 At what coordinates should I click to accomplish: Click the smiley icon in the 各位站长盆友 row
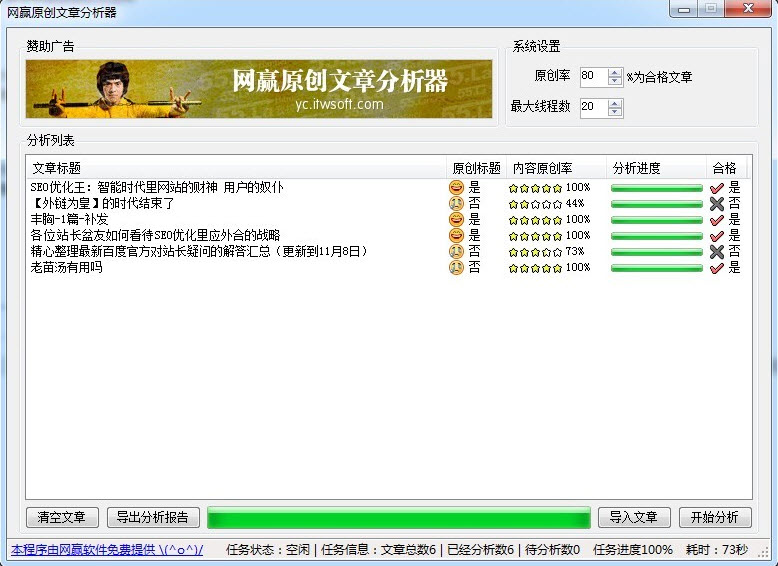tap(456, 235)
